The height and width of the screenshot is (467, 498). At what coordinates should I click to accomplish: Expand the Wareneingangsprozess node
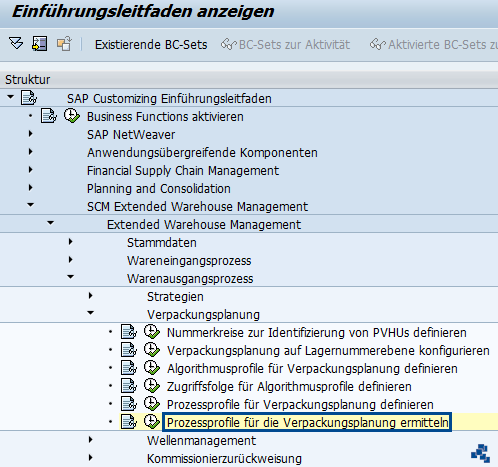[70, 260]
